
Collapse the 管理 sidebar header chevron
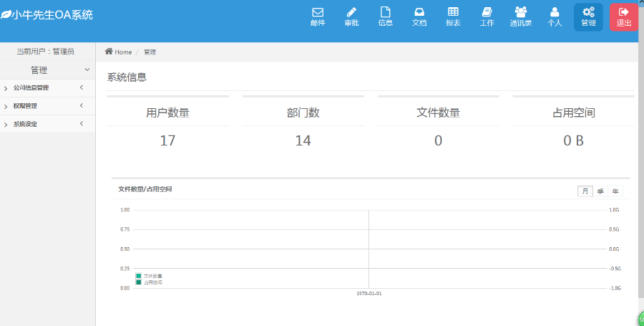[x=87, y=70]
